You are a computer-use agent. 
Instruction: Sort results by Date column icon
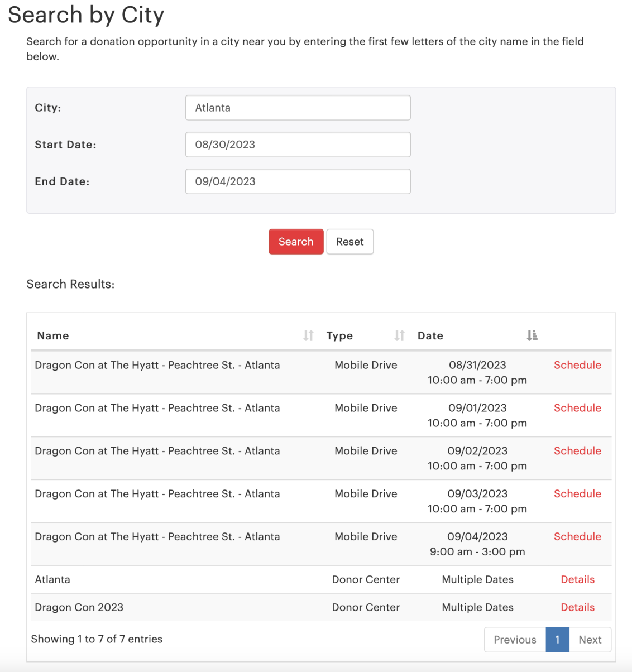(532, 335)
